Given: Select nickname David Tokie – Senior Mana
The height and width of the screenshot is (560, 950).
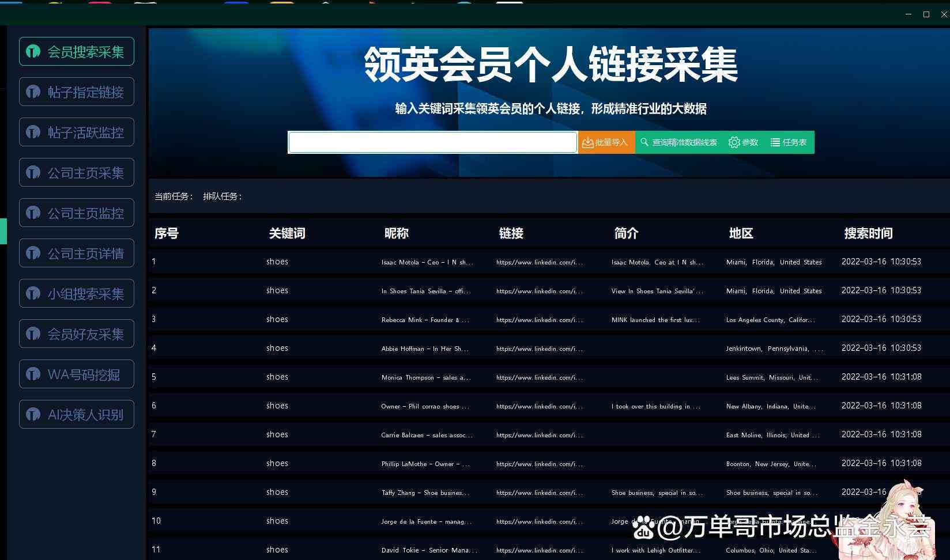Looking at the screenshot, I should point(429,550).
